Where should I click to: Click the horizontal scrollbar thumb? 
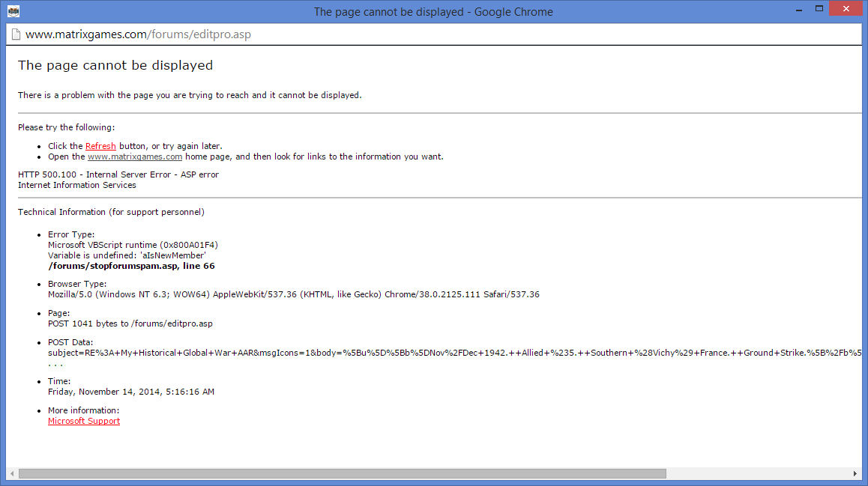342,473
